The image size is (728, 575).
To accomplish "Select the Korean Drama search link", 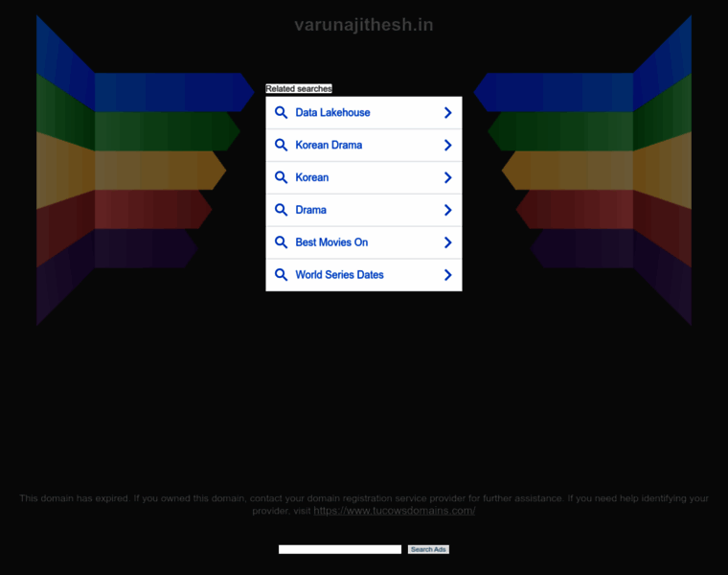I will (x=364, y=146).
